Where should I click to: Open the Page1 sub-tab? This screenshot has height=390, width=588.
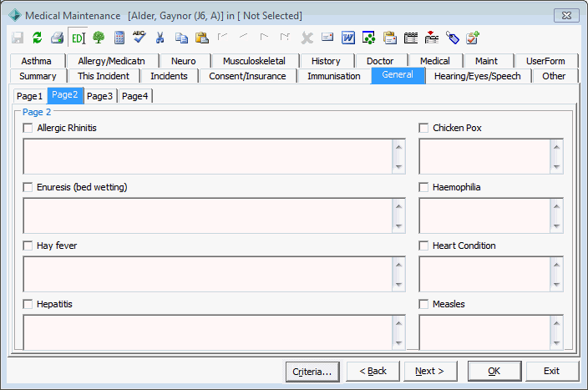[x=29, y=96]
